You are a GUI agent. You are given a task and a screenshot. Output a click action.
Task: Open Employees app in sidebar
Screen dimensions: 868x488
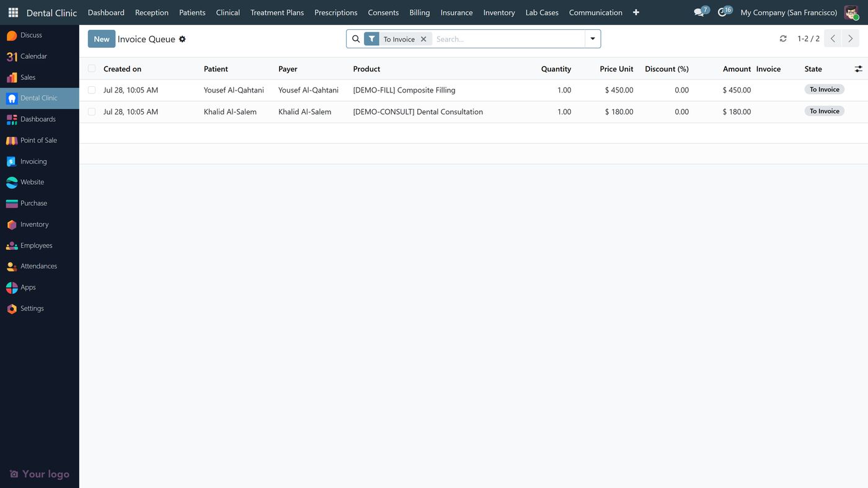pos(40,246)
